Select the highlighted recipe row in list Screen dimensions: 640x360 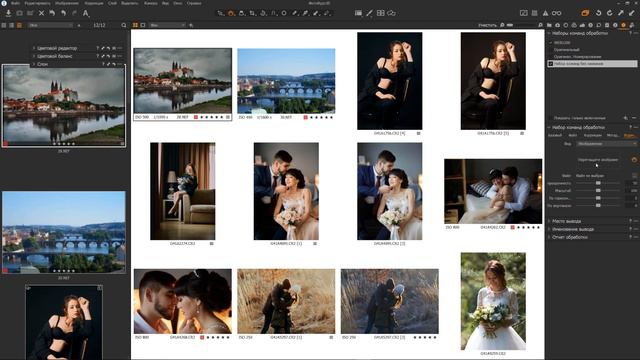click(592, 64)
